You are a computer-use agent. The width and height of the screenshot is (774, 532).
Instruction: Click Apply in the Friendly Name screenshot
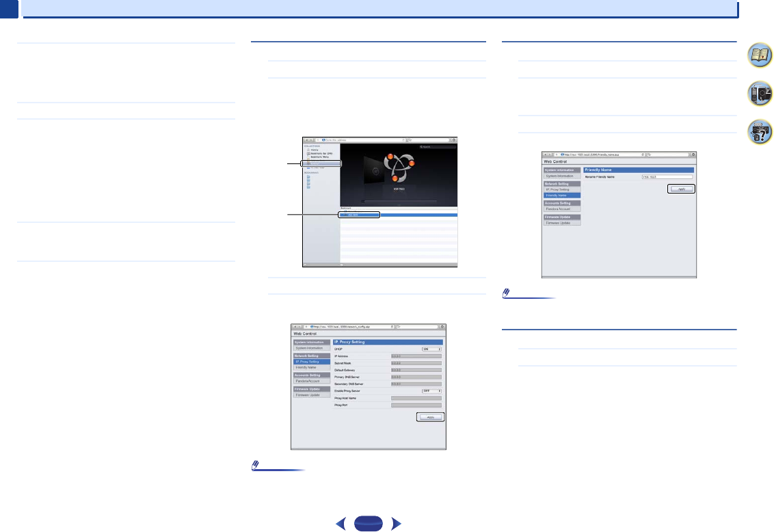pos(682,189)
